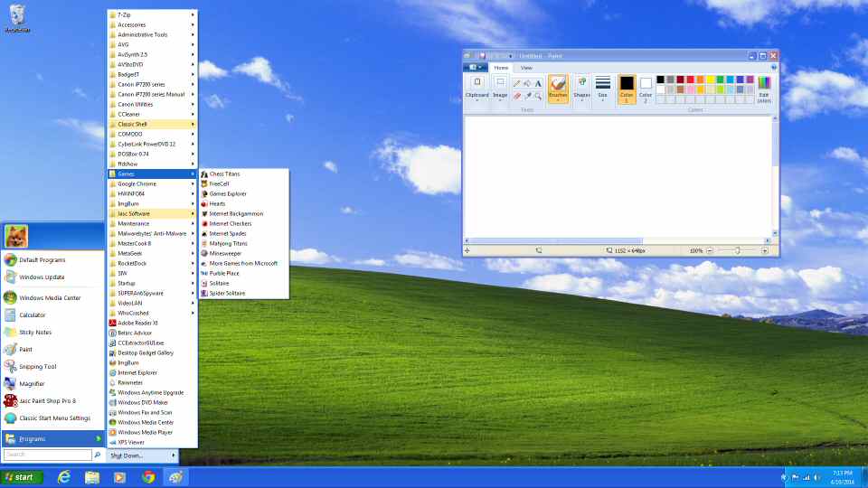Click the Image select group button
This screenshot has height=488, width=868.
[x=500, y=89]
